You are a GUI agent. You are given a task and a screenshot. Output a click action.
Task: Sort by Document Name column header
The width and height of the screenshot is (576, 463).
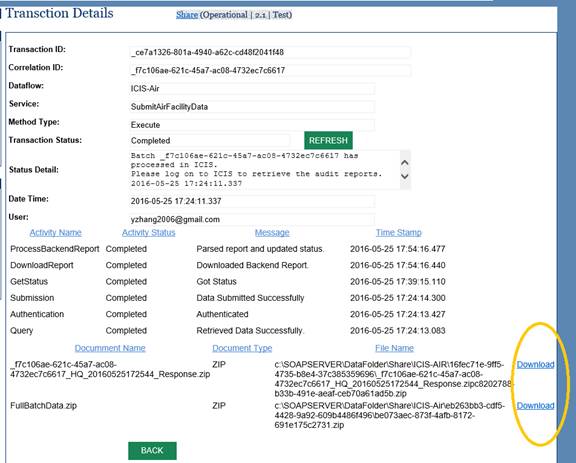(x=110, y=348)
